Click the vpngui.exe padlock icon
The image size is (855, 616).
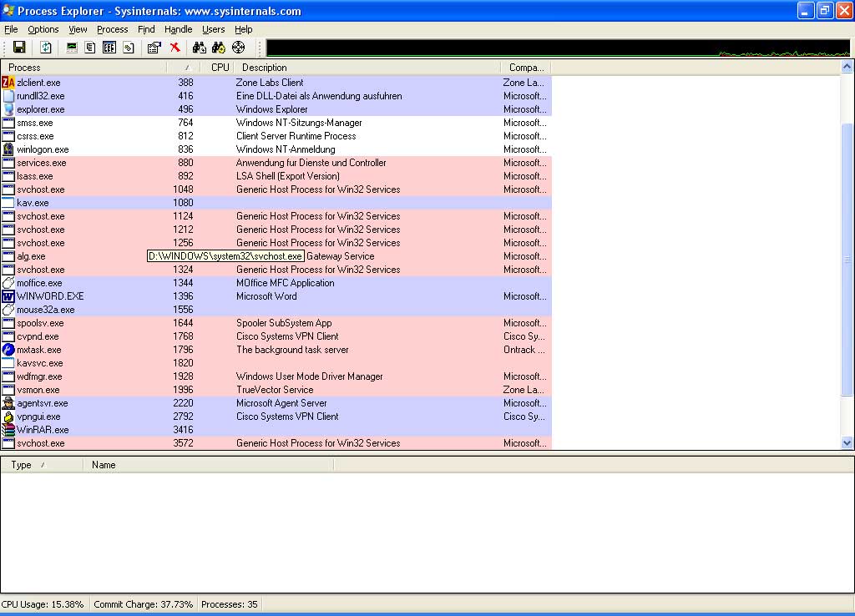click(8, 417)
